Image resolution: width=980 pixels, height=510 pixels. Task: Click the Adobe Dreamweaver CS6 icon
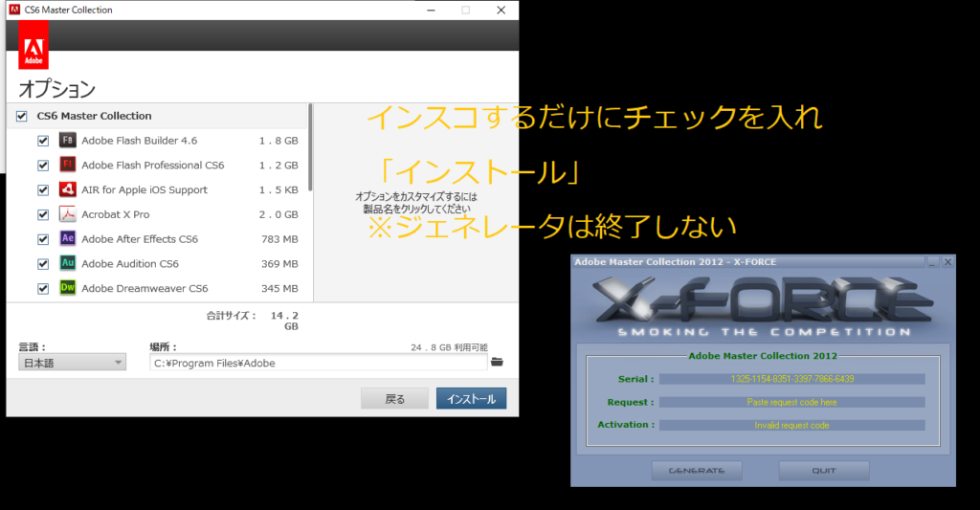click(68, 287)
